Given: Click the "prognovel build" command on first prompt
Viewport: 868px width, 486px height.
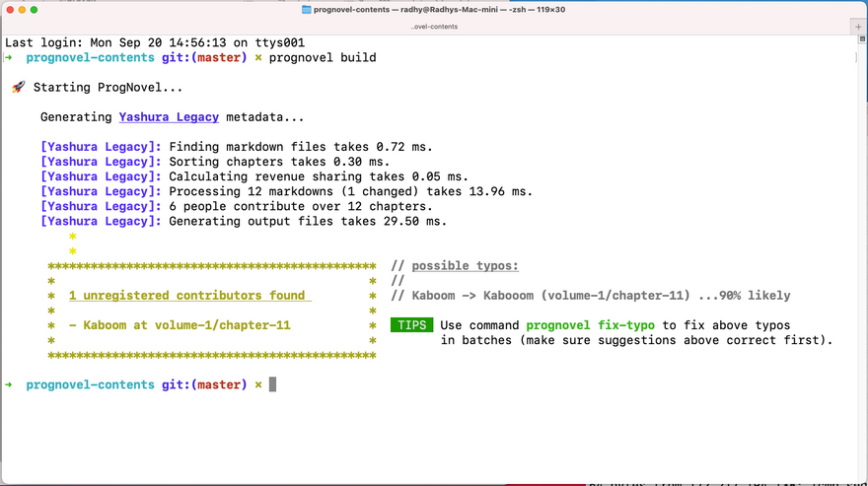Looking at the screenshot, I should tap(323, 58).
